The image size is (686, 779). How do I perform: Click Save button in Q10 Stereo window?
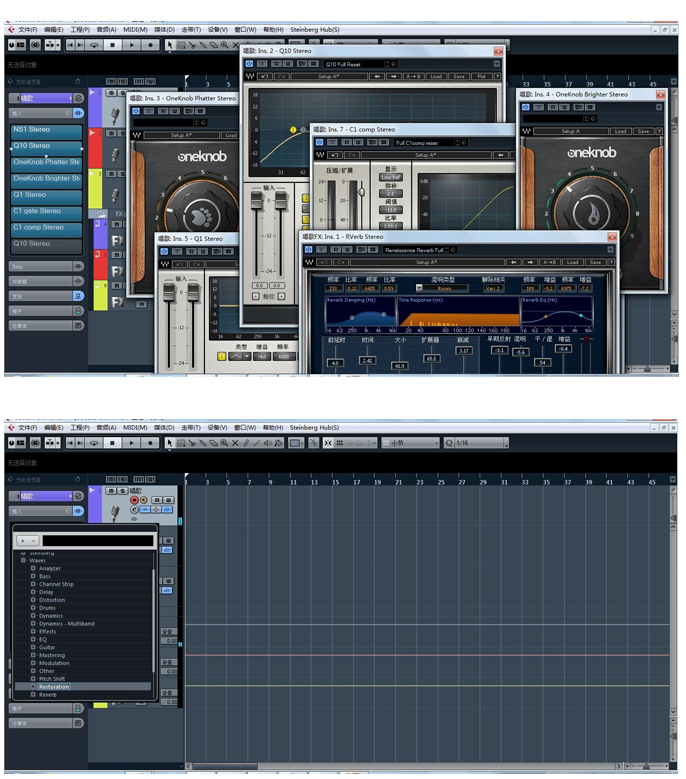tap(458, 76)
